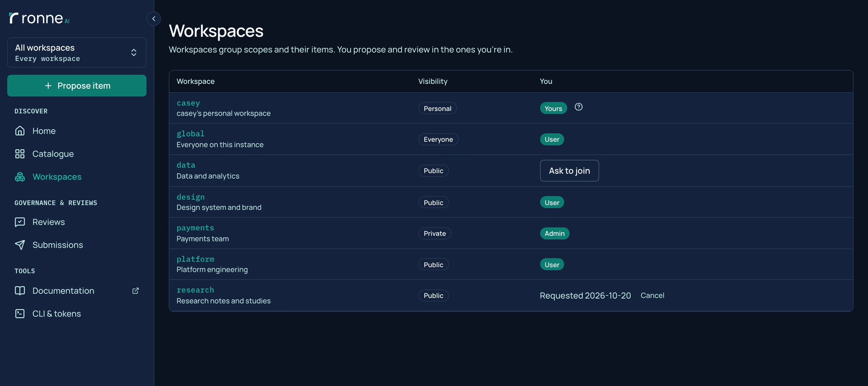
Task: Click the Submissions paper plane icon
Action: point(20,245)
